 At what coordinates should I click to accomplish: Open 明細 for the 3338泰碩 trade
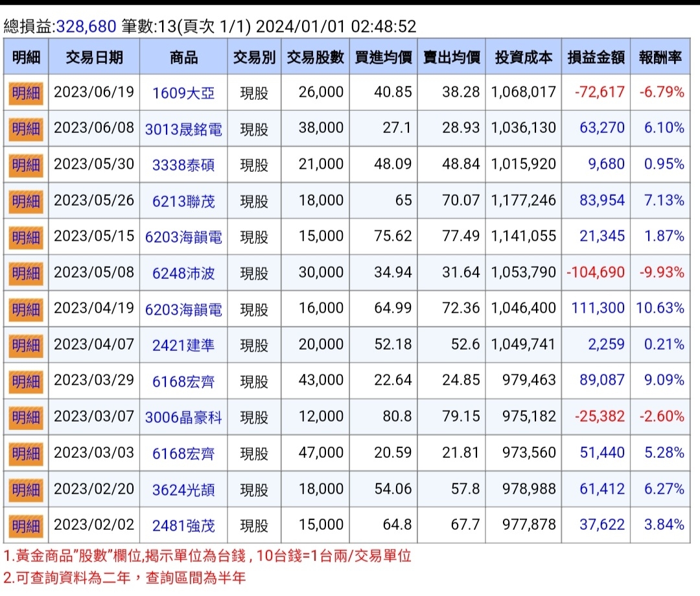[x=26, y=165]
